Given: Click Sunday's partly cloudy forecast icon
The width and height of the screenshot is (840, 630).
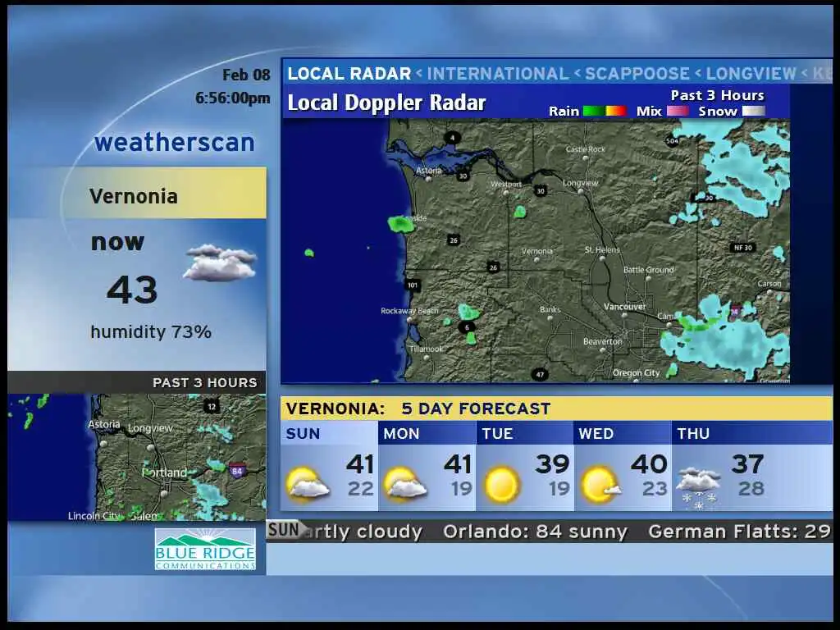Looking at the screenshot, I should pos(308,484).
